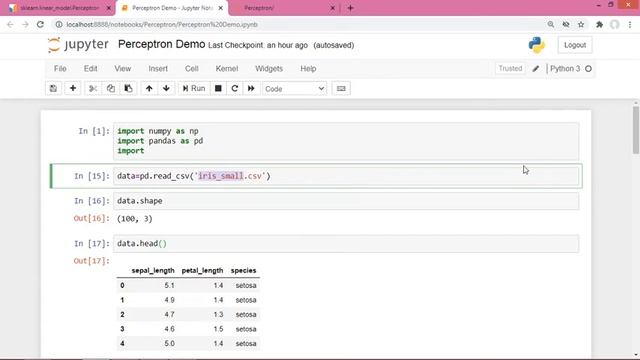This screenshot has height=360, width=640.
Task: Click the localhost address bar
Action: point(298,24)
